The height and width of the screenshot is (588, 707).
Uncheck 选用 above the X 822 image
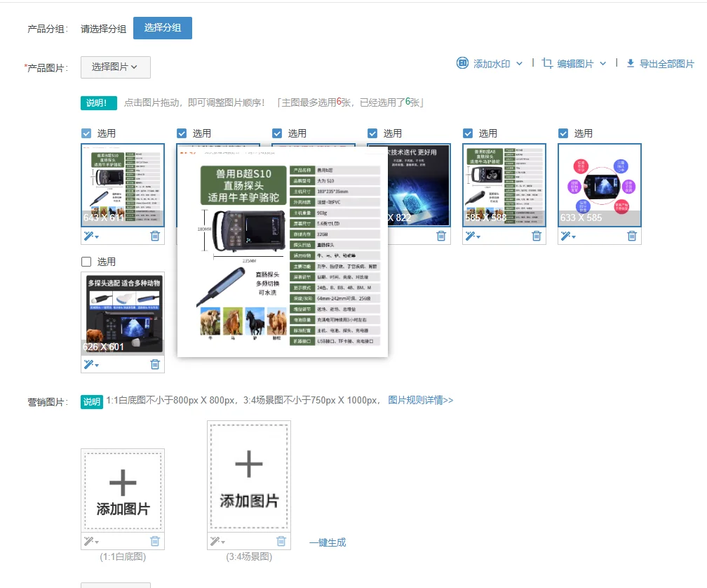point(372,133)
